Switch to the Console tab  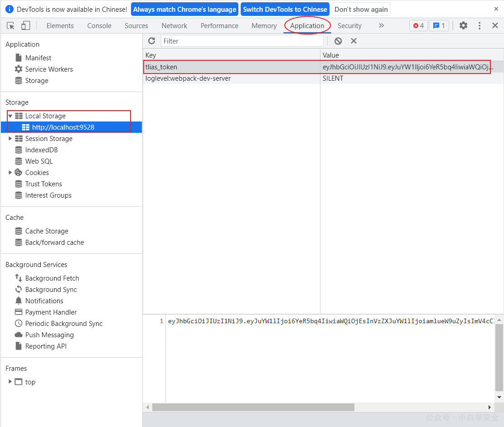pyautogui.click(x=99, y=26)
